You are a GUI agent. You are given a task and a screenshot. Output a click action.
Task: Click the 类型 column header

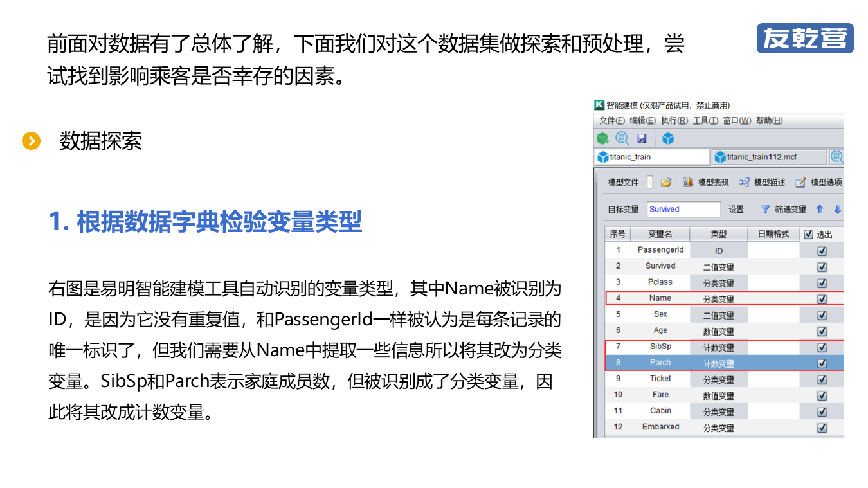pyautogui.click(x=718, y=234)
